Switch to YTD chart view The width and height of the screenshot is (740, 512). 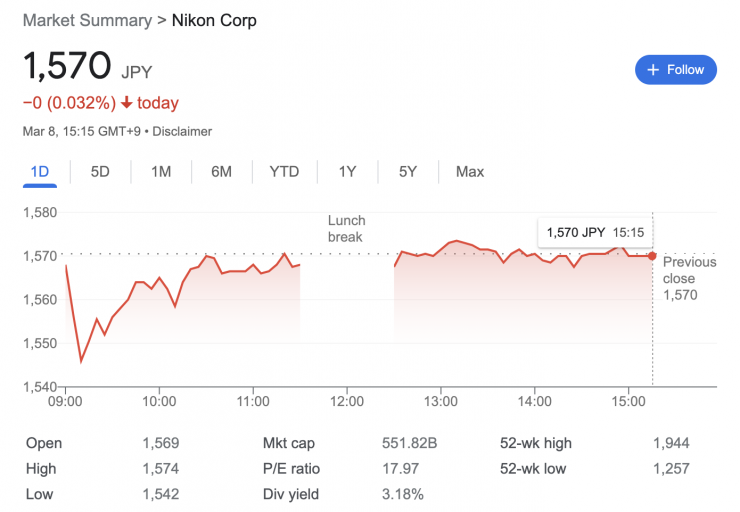point(284,172)
